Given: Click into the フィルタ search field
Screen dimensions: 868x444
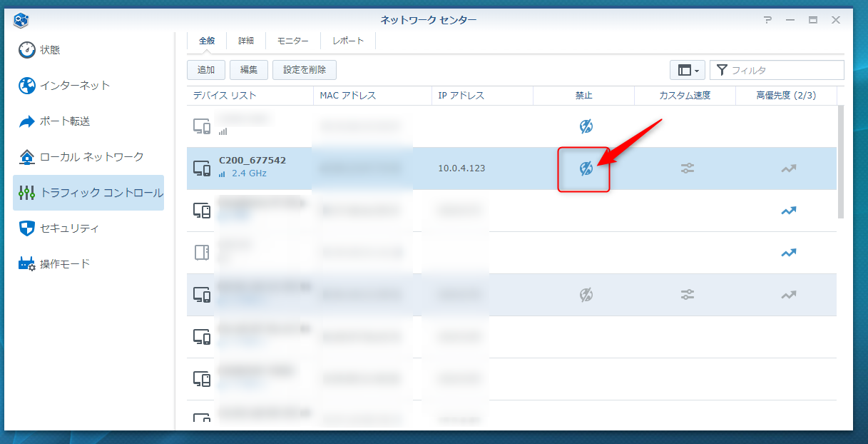Looking at the screenshot, I should click(x=785, y=70).
